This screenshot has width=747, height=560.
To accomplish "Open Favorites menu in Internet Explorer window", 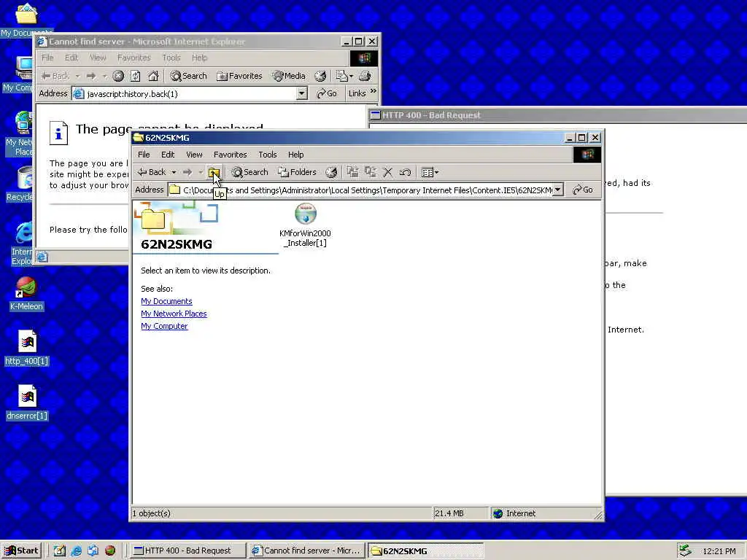I will coord(134,58).
